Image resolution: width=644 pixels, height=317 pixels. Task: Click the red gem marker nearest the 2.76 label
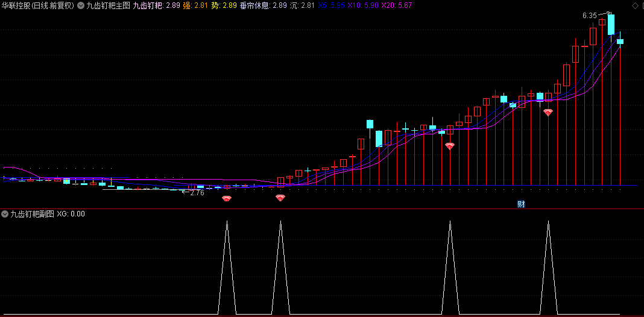coord(227,199)
